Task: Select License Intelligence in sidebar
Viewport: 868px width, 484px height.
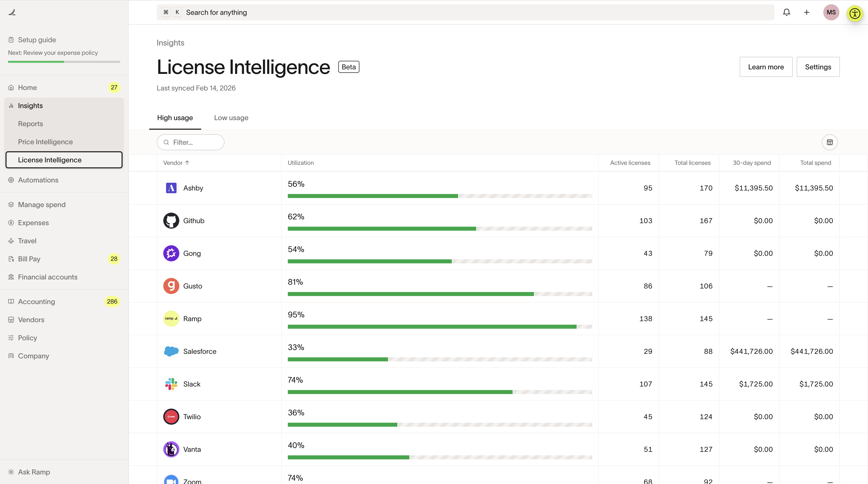Action: point(64,160)
